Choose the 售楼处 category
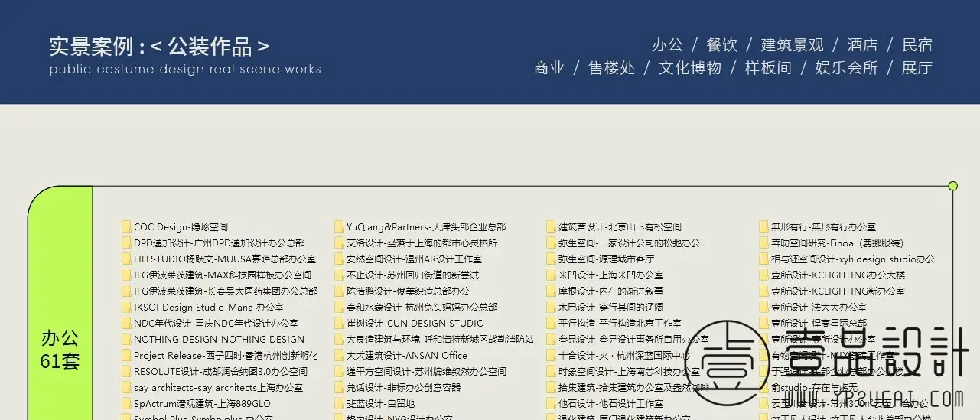The width and height of the screenshot is (980, 420). 611,68
